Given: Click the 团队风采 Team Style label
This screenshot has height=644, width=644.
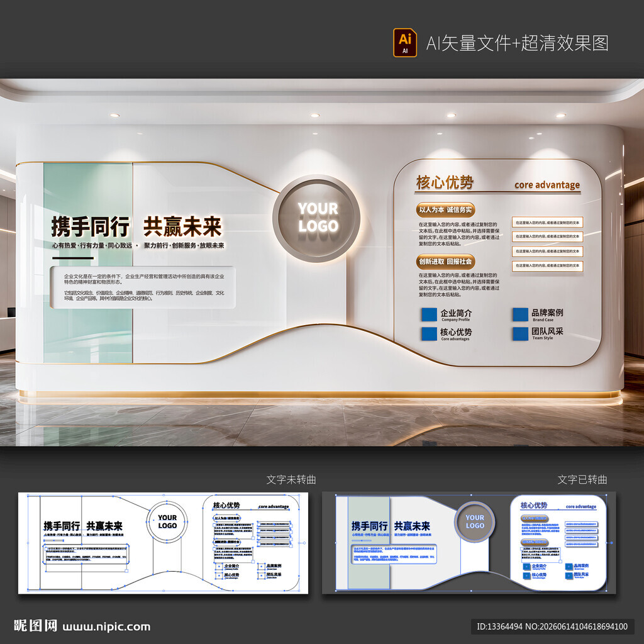Looking at the screenshot, I should (x=547, y=333).
